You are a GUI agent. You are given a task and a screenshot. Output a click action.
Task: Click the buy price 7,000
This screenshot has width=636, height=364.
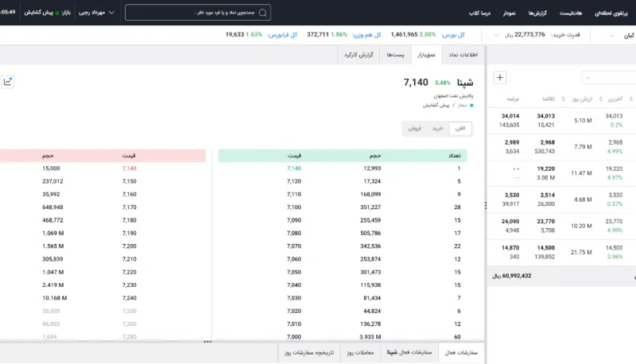coord(294,337)
